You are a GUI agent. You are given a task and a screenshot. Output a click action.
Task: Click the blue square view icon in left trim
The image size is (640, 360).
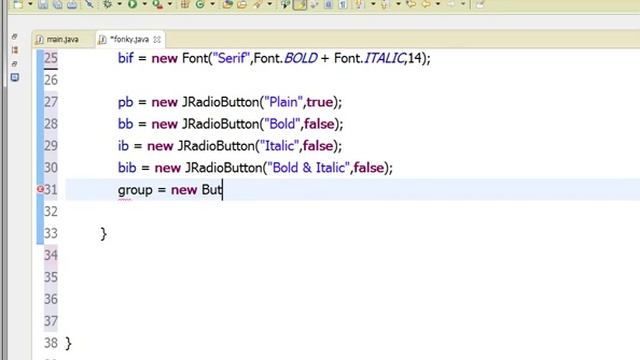click(x=15, y=77)
